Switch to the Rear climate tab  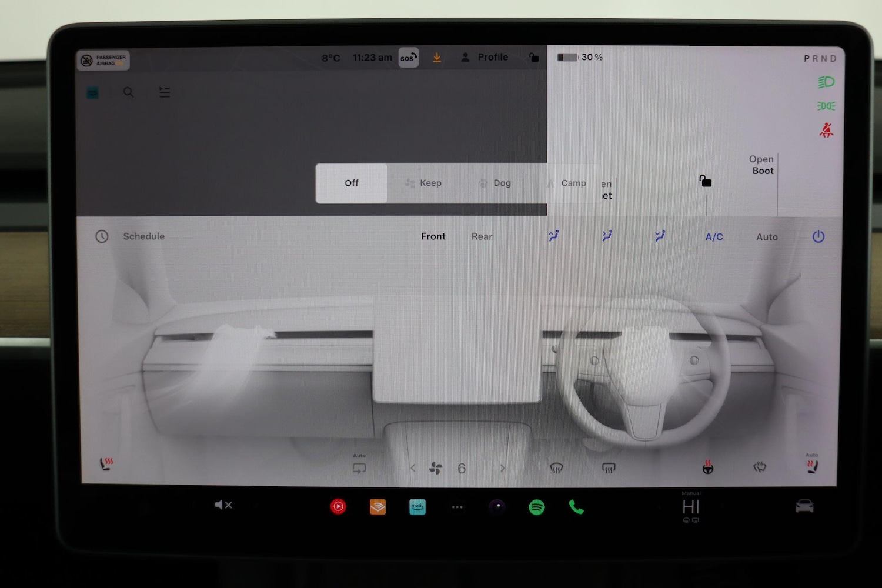pyautogui.click(x=482, y=236)
